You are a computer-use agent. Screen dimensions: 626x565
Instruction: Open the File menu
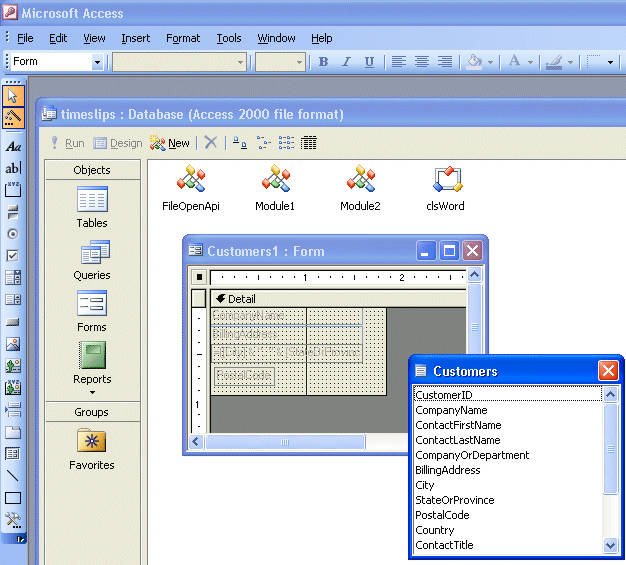[25, 38]
